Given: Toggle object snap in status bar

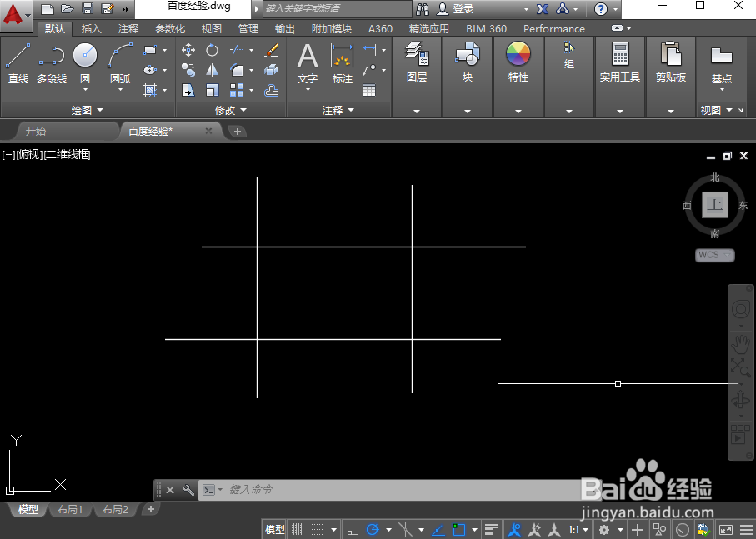Looking at the screenshot, I should click(x=458, y=530).
